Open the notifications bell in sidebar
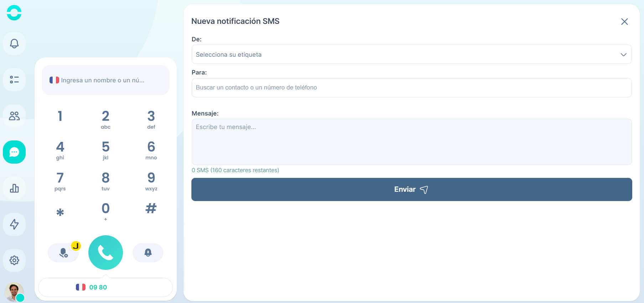 pyautogui.click(x=14, y=43)
